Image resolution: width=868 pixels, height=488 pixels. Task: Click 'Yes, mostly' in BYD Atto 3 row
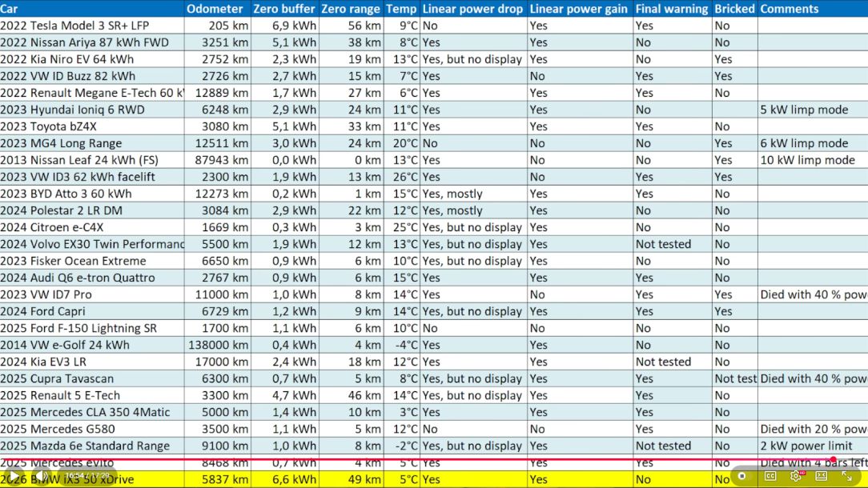pos(452,194)
